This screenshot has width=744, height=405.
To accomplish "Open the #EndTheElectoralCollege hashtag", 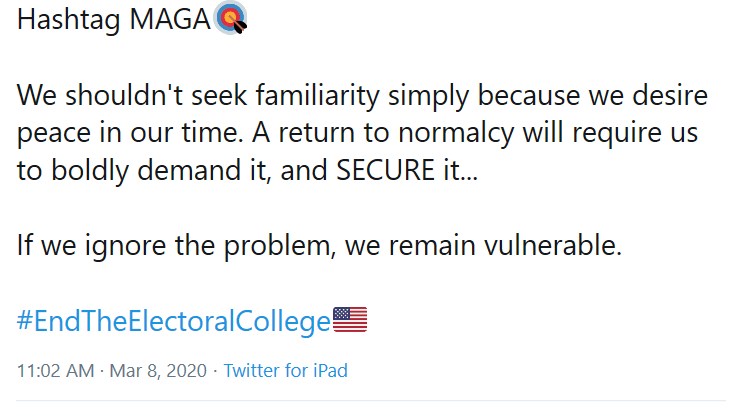I will point(173,321).
